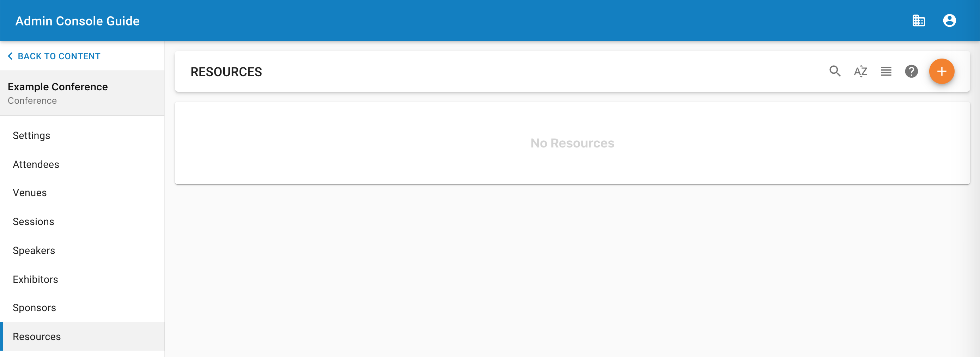This screenshot has height=357, width=980.
Task: Click the search magnifier icon in Resources
Action: pyautogui.click(x=835, y=71)
